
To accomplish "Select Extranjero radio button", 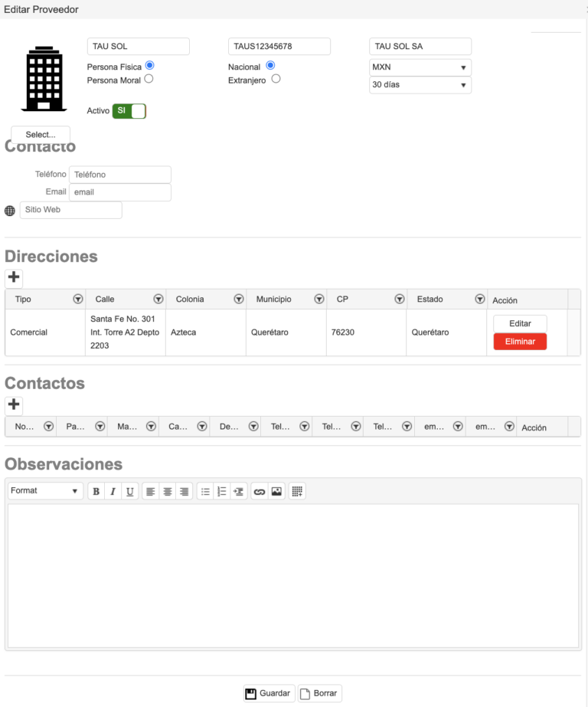I will click(276, 79).
